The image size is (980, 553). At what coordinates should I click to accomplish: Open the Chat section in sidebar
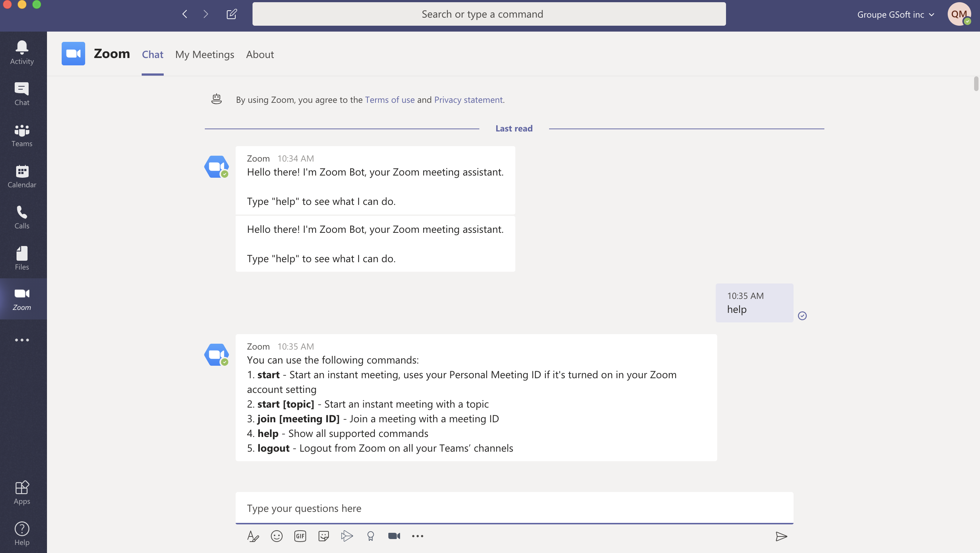tap(22, 94)
